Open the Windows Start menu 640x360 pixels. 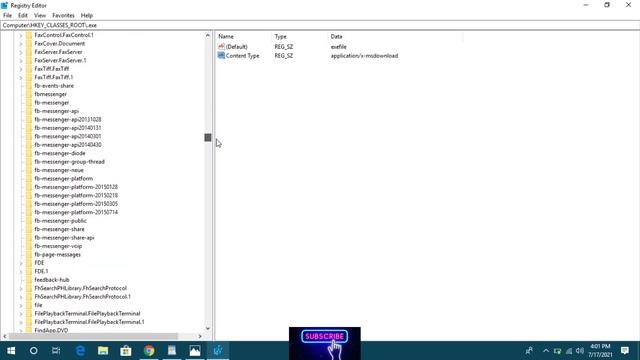pyautogui.click(x=11, y=351)
